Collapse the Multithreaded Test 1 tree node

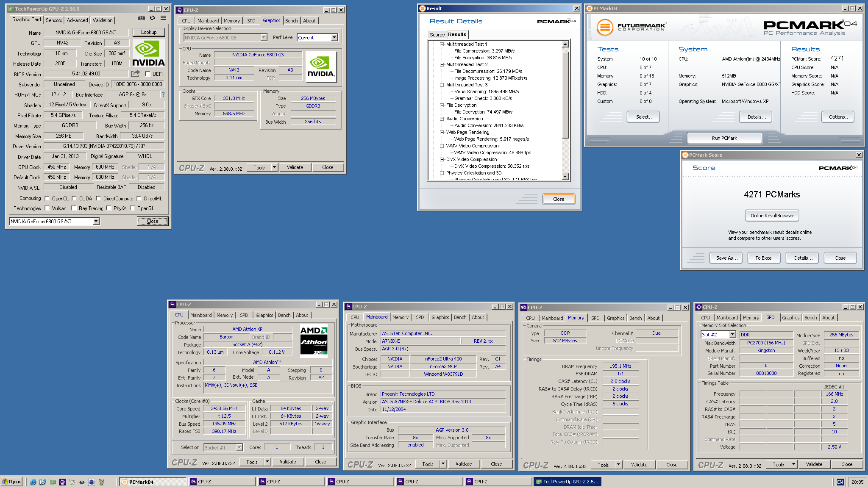coord(442,44)
